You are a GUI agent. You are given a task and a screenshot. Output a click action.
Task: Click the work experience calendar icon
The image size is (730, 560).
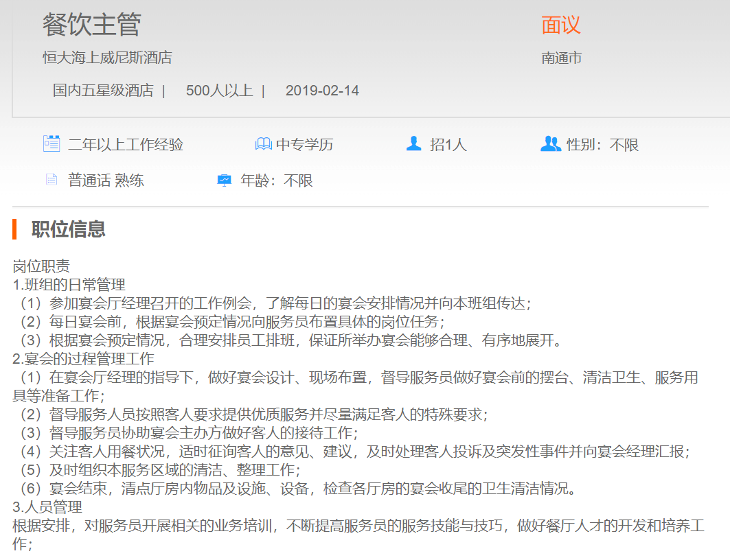[52, 144]
